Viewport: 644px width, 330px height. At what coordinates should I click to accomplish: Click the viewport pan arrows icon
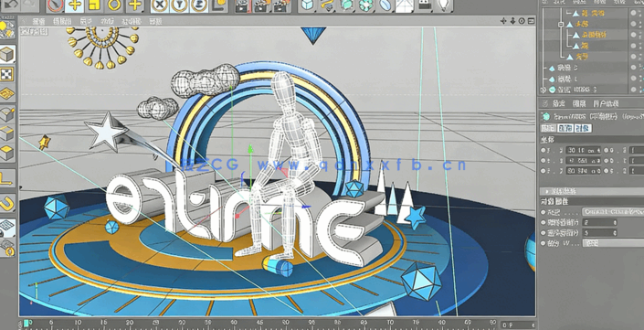tap(503, 21)
